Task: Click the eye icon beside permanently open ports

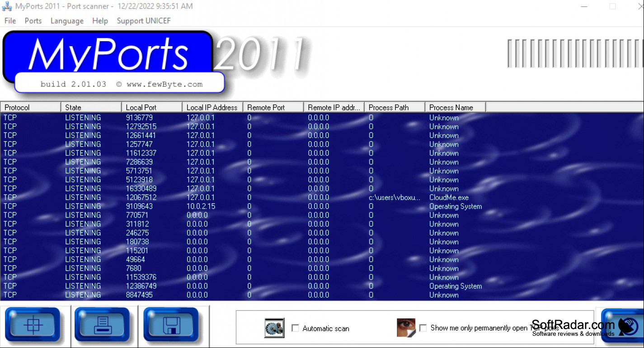Action: pos(406,328)
